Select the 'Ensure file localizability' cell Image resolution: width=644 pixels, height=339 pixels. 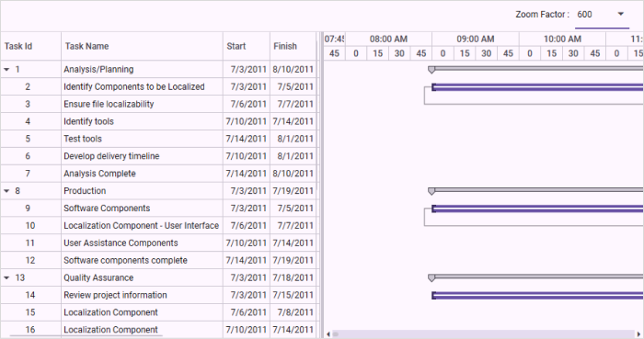pos(142,104)
